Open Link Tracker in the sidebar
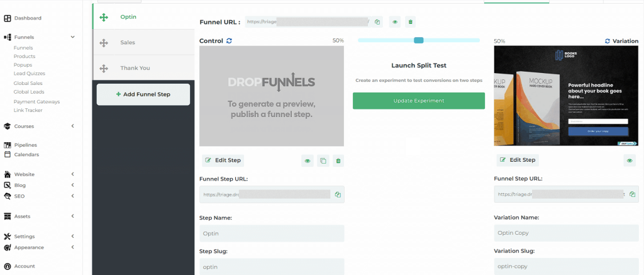This screenshot has height=275, width=644. 28,110
